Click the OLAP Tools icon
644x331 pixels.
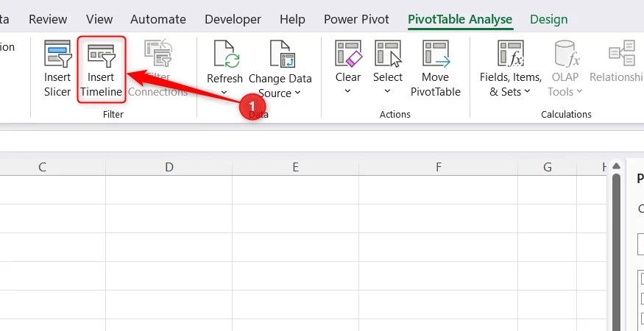point(567,54)
